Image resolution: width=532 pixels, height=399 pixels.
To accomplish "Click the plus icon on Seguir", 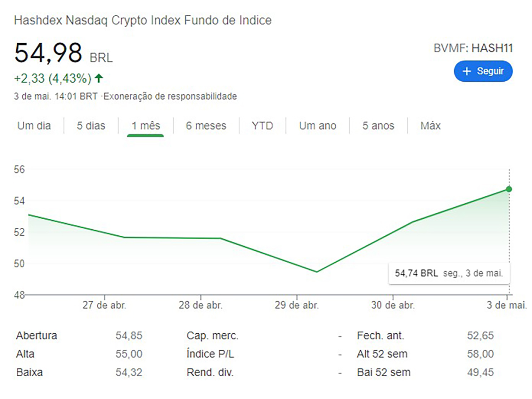I will click(466, 71).
